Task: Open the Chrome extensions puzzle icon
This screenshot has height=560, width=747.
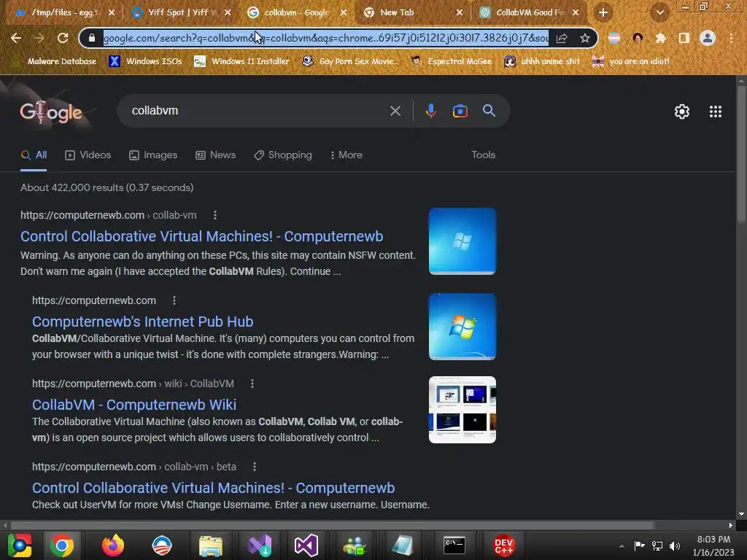Action: (660, 38)
